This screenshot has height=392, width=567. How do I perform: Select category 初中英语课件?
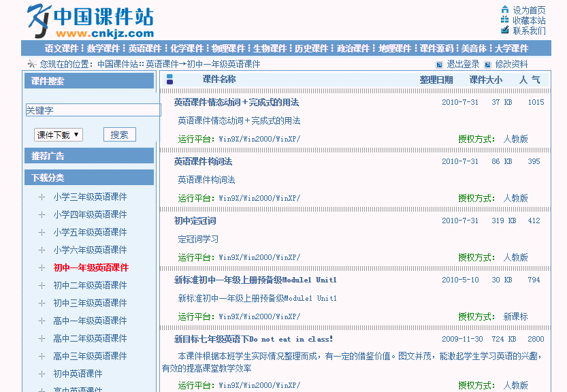[x=78, y=374]
